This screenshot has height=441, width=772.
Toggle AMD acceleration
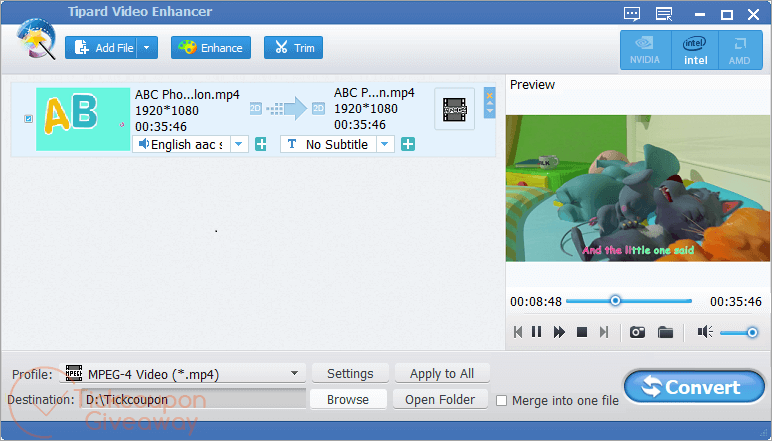[740, 50]
